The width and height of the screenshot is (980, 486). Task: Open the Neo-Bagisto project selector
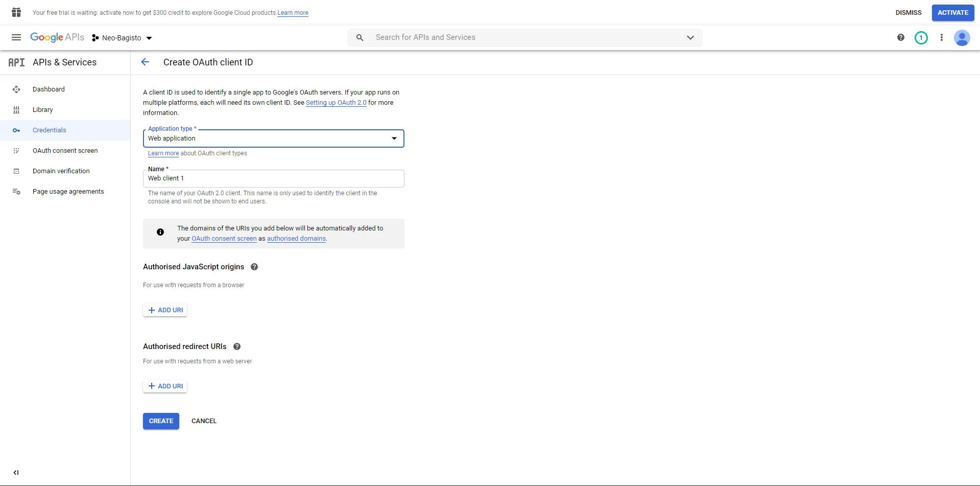(x=123, y=38)
